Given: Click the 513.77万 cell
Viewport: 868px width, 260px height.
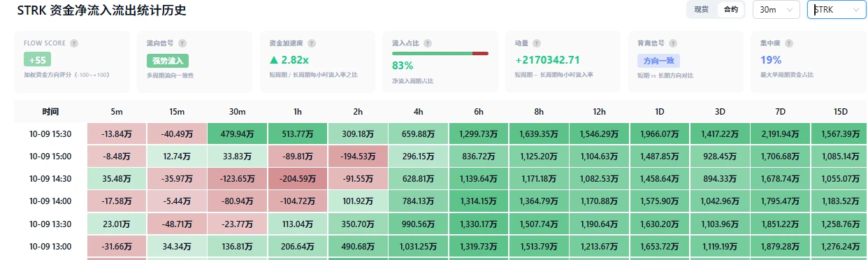Looking at the screenshot, I should (x=298, y=133).
